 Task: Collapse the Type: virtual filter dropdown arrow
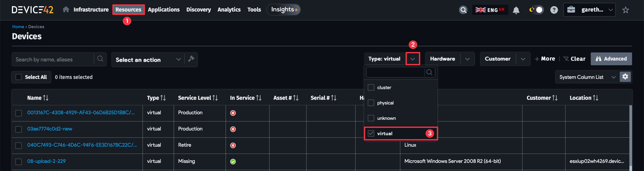pos(413,59)
